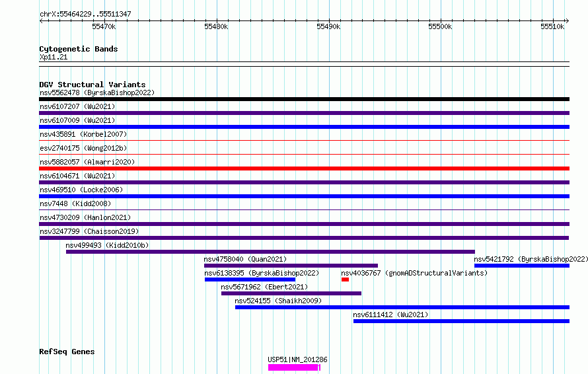Open the magenta USP51 gene feature
The height and width of the screenshot is (374, 588).
295,367
